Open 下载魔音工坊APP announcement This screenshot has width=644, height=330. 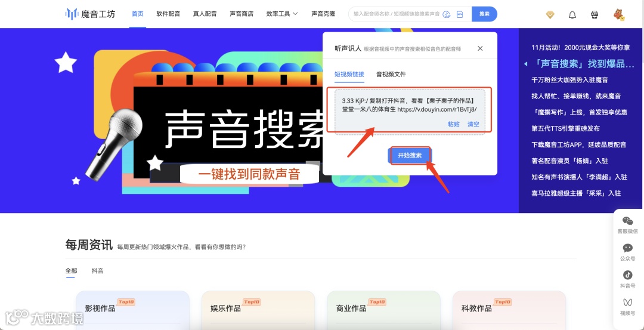point(578,144)
